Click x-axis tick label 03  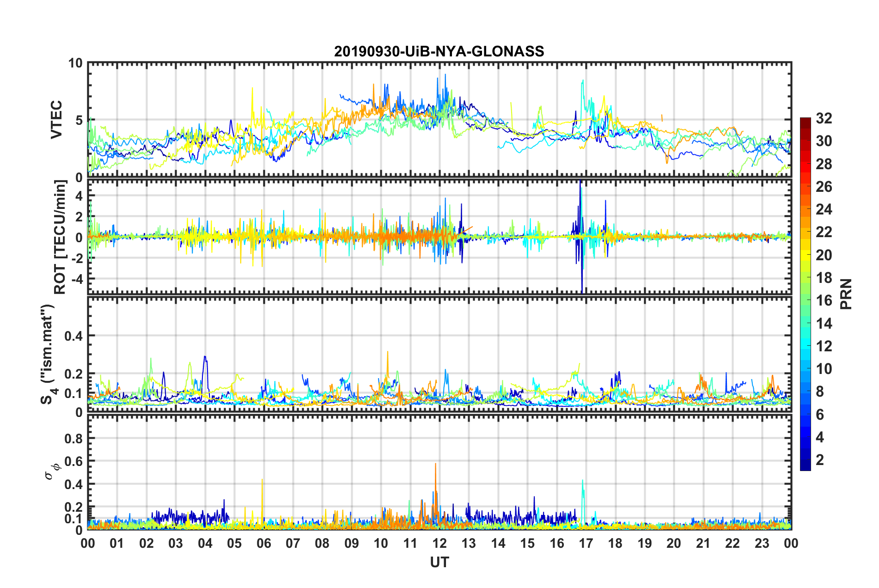[176, 543]
